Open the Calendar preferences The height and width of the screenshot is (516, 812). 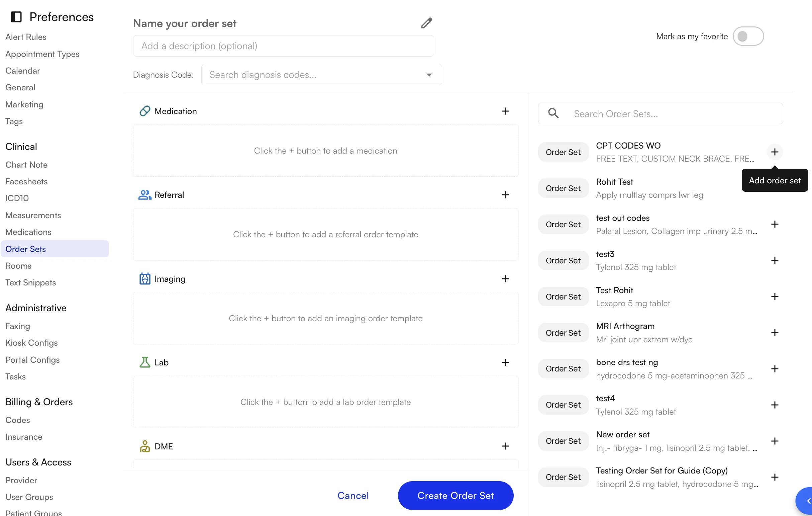pos(23,71)
